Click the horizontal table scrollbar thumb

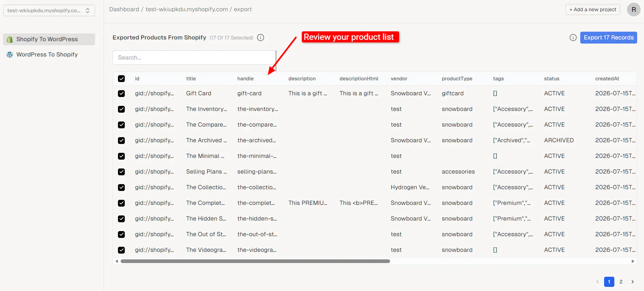(x=255, y=261)
